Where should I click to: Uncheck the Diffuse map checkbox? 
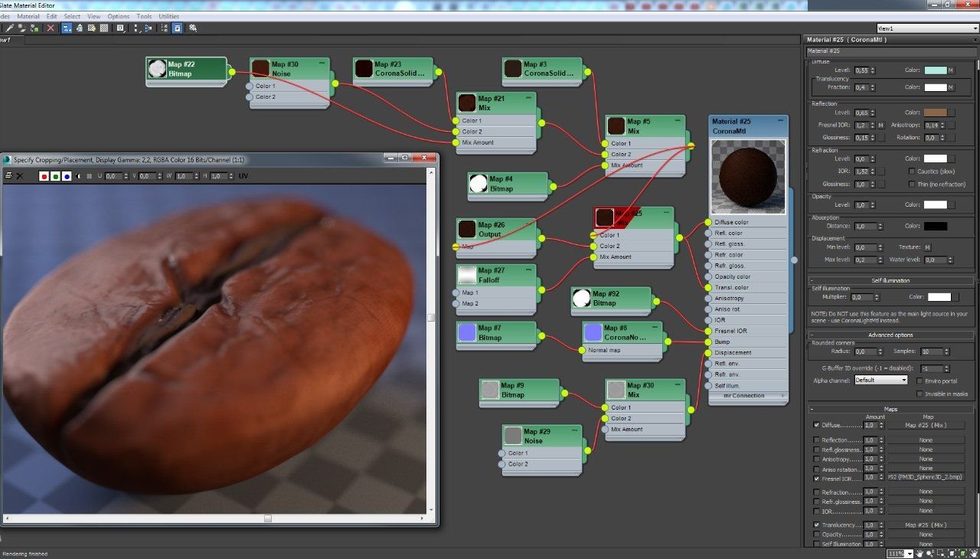[816, 425]
